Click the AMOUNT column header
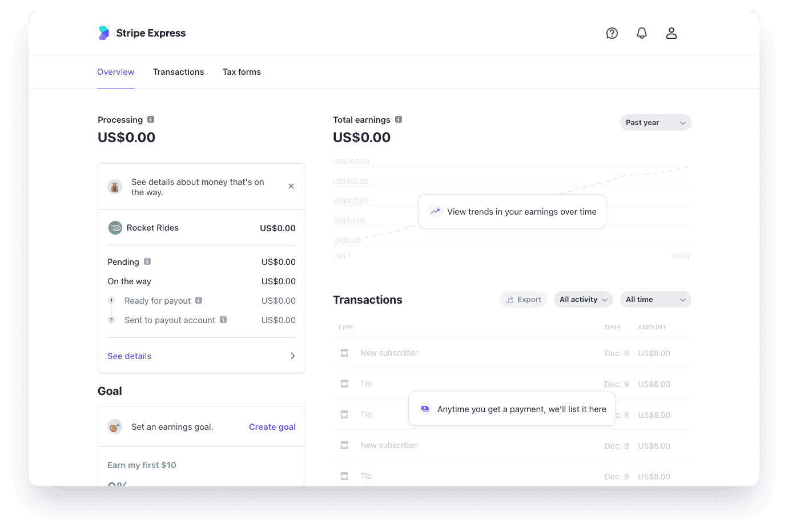Viewport: 788px width, 532px height. pyautogui.click(x=652, y=327)
